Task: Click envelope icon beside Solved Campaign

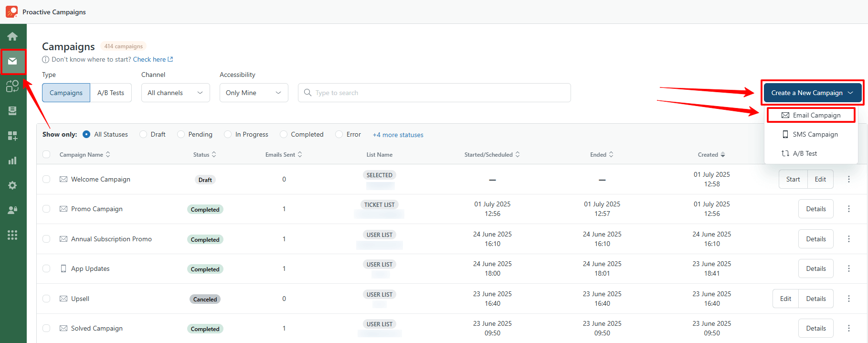Action: point(63,328)
